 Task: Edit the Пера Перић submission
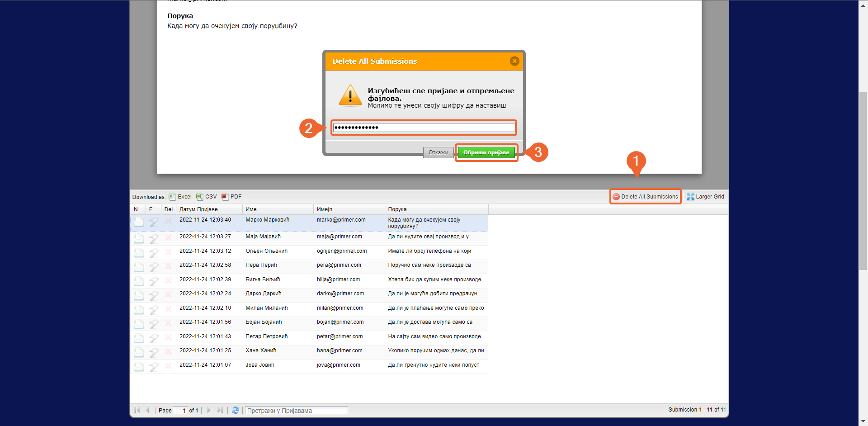point(154,267)
